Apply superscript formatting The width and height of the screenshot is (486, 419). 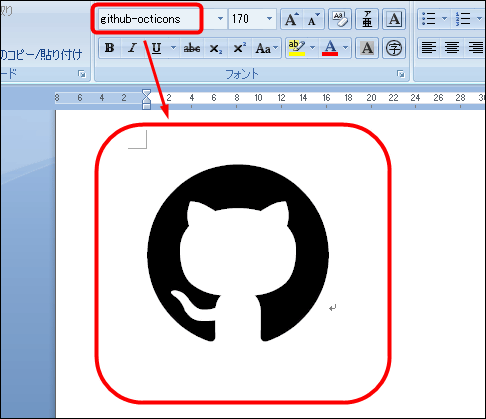239,48
